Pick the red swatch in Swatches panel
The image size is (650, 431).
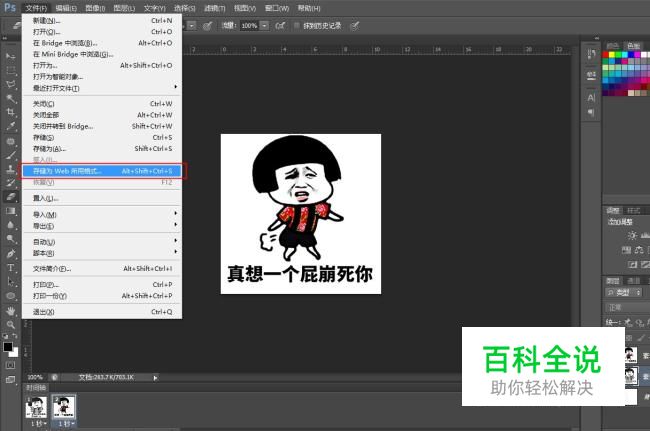click(x=605, y=55)
